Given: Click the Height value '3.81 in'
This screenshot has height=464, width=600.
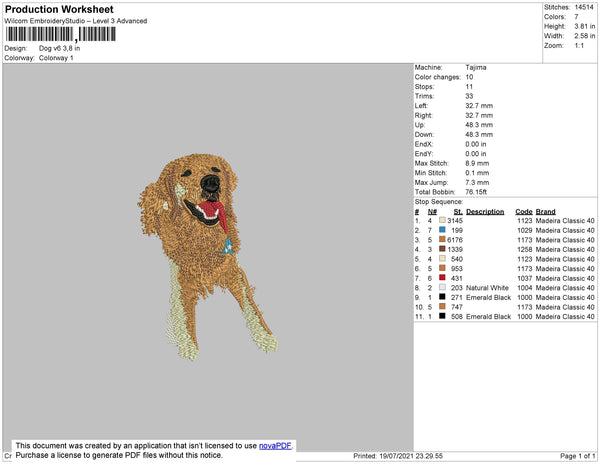Looking at the screenshot, I should click(x=585, y=26).
